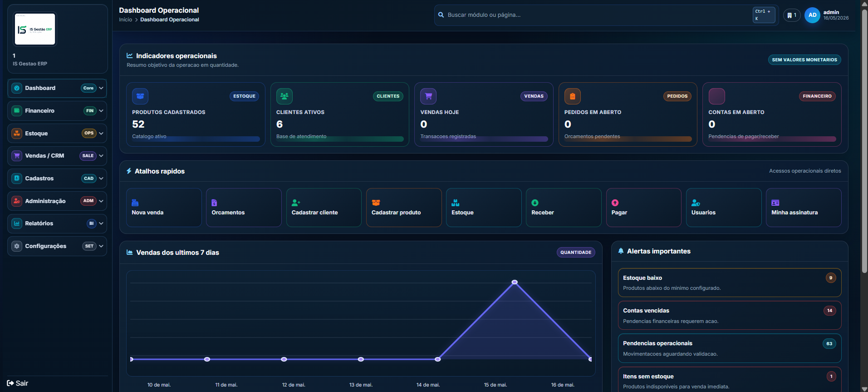
Task: Expand the Financeiro sidebar menu chevron
Action: (x=101, y=111)
